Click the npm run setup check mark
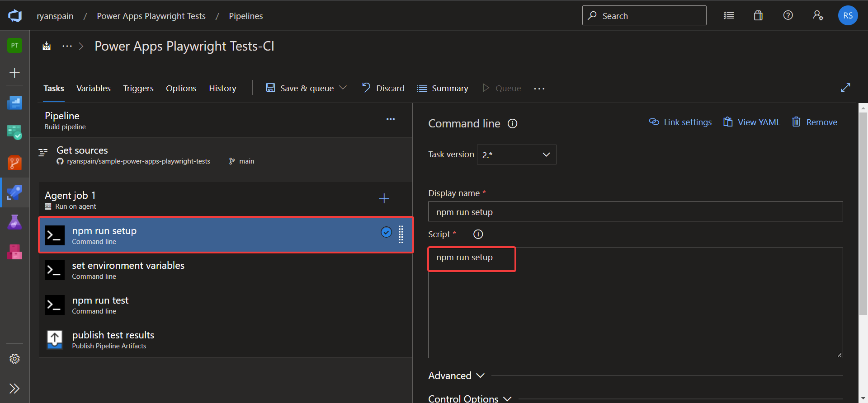The image size is (868, 403). 386,232
